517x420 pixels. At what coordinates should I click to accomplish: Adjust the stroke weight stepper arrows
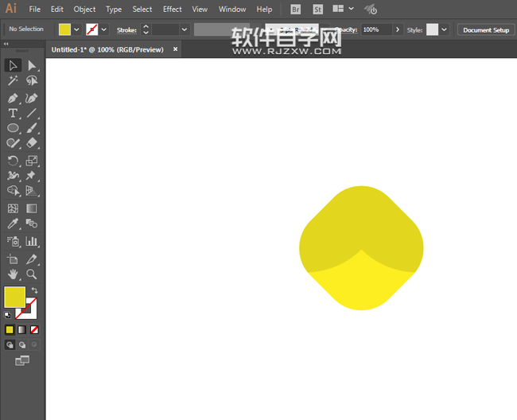coord(146,29)
